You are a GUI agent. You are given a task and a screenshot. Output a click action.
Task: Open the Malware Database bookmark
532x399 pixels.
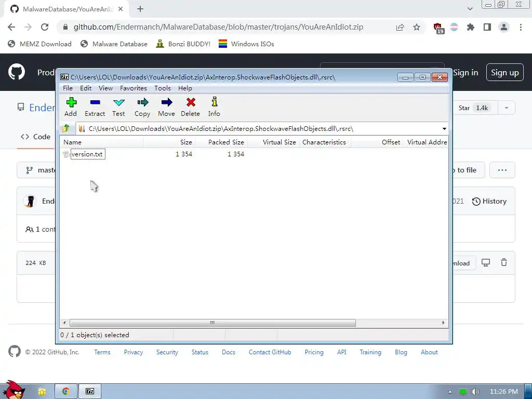coord(114,44)
